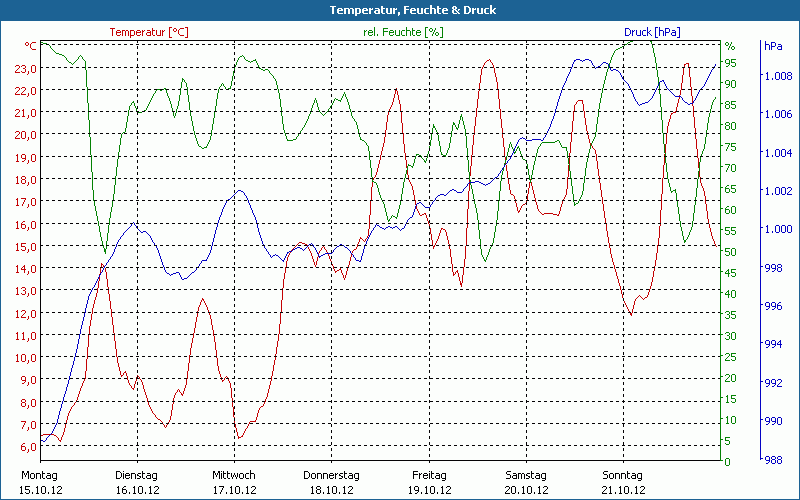Viewport: 800px width, 500px height.
Task: Click the blue 'hPa' axis unit label
Action: point(773,46)
